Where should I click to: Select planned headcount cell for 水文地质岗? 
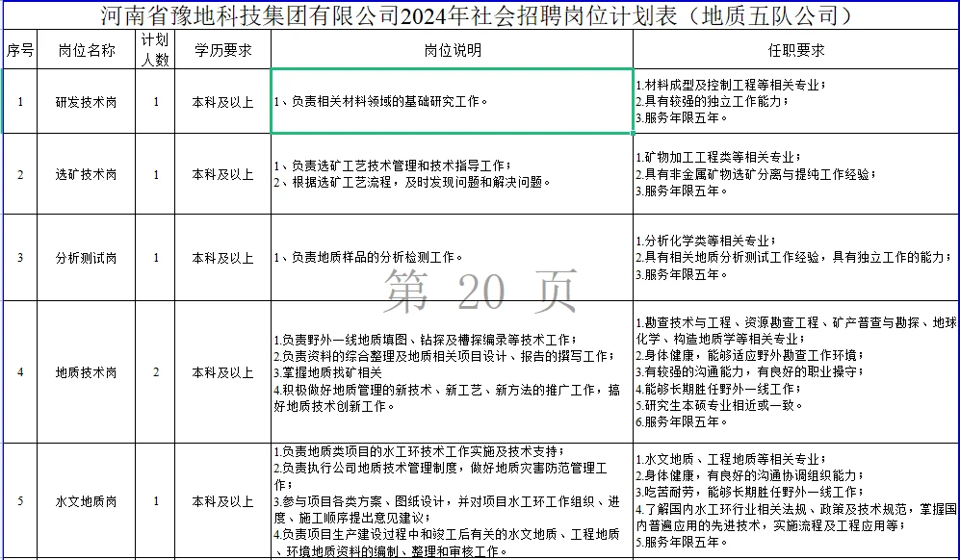point(155,501)
